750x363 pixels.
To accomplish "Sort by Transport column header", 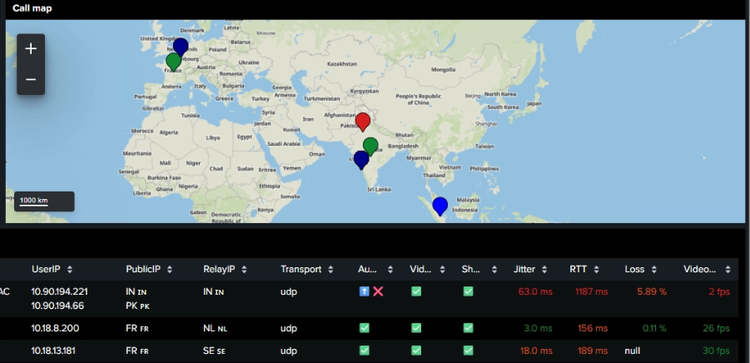I will [307, 269].
